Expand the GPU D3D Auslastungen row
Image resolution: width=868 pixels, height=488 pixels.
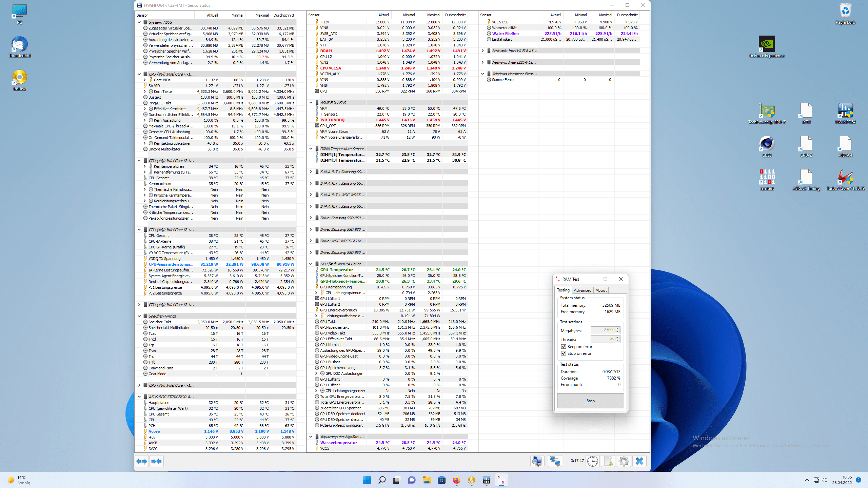pyautogui.click(x=316, y=373)
